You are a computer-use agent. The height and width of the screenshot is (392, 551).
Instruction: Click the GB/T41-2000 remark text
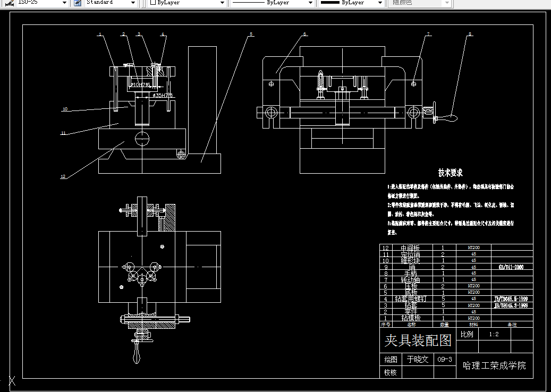click(511, 267)
